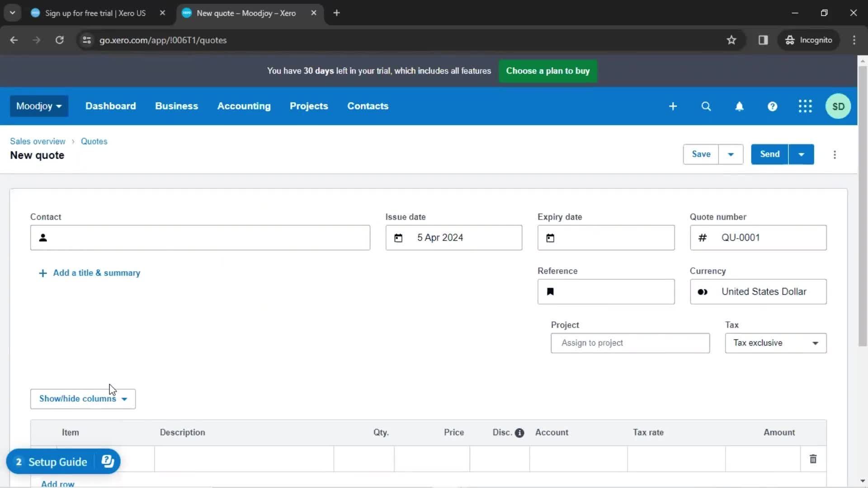The image size is (868, 488).
Task: Click the browser address bar URL
Action: (x=163, y=40)
